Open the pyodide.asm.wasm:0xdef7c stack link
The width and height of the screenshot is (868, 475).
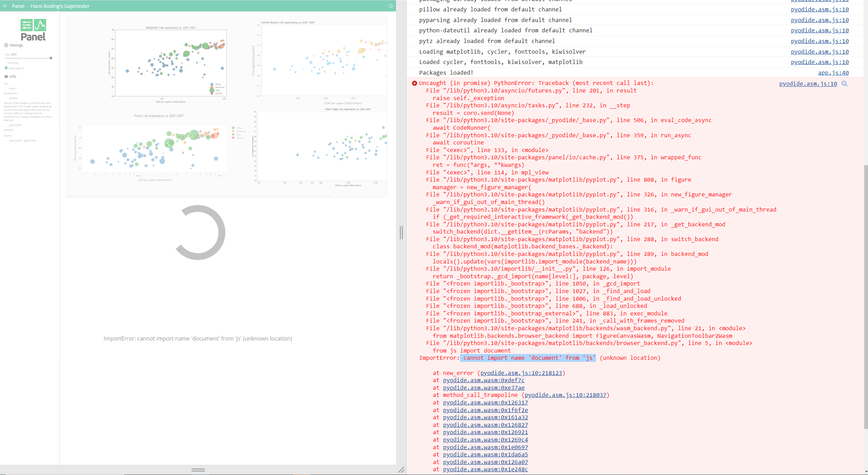point(483,380)
